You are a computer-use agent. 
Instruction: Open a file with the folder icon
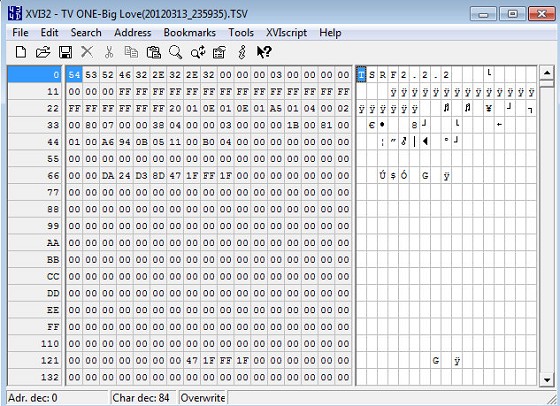coord(43,52)
